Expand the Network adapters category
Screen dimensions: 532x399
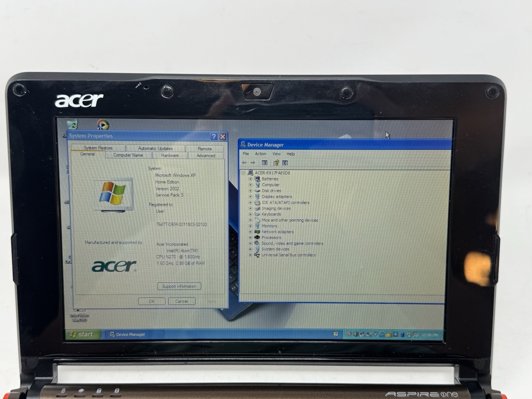click(x=250, y=232)
